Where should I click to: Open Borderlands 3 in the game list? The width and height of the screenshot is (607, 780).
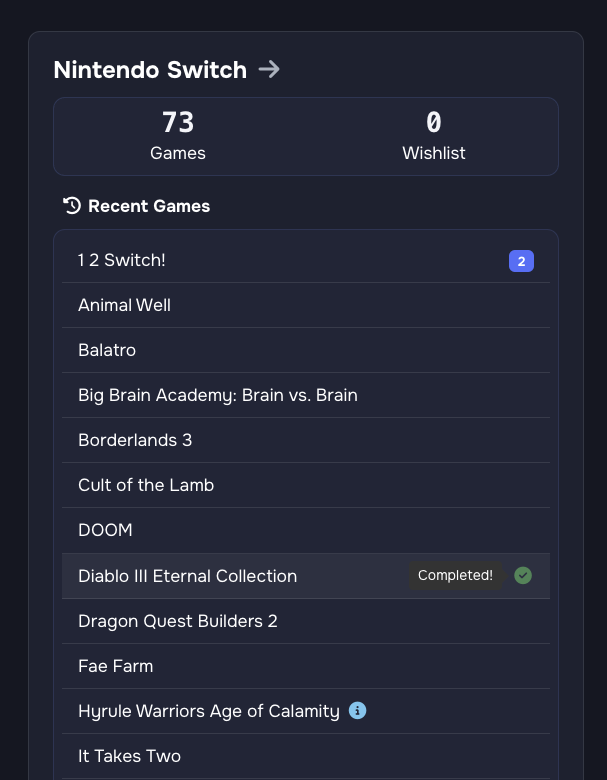(x=135, y=440)
